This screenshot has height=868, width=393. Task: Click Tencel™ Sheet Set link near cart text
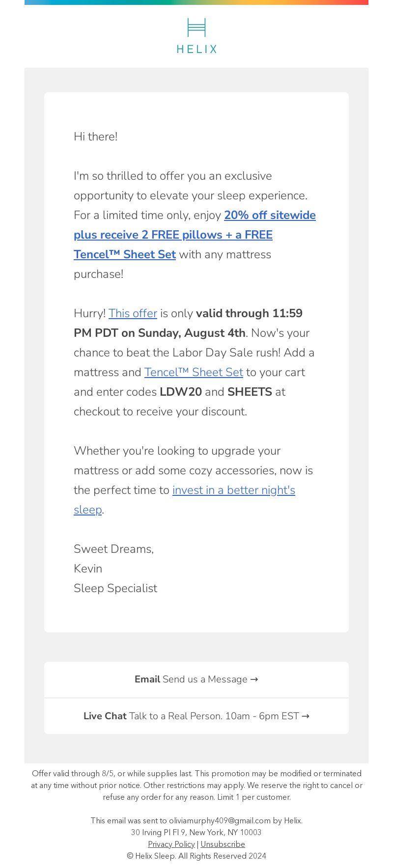(194, 372)
